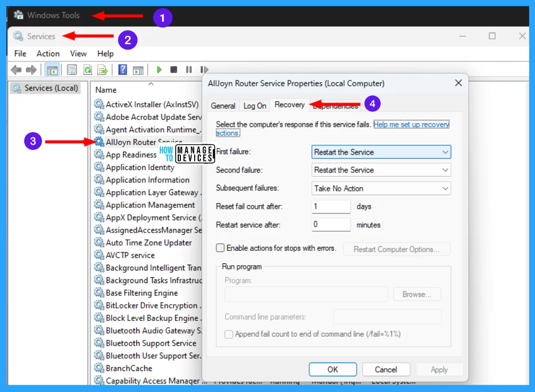The image size is (535, 392).
Task: Select Background Intelligent Transfer service row
Action: coord(148,268)
